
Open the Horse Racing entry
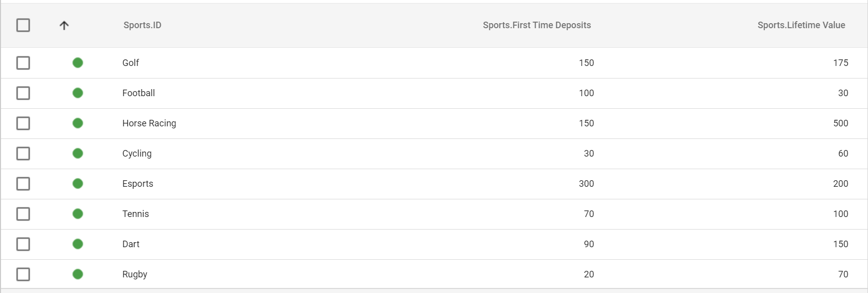(149, 123)
